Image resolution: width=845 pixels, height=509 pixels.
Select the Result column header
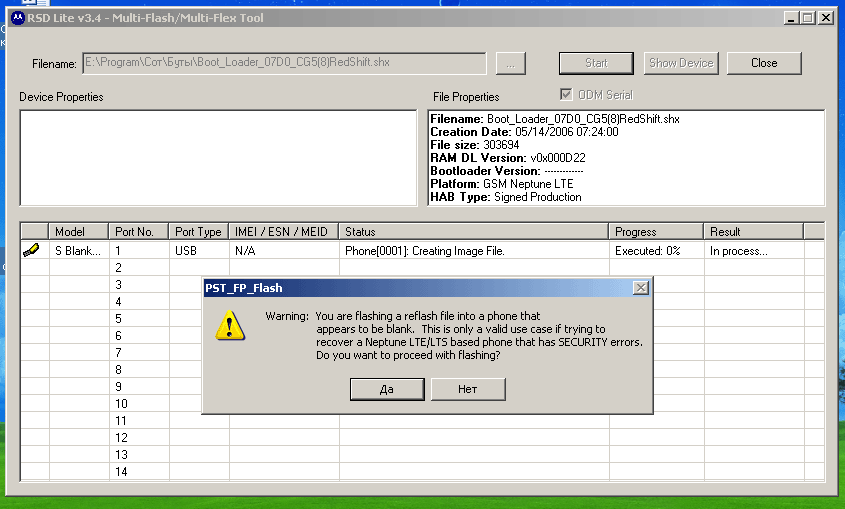[x=754, y=232]
